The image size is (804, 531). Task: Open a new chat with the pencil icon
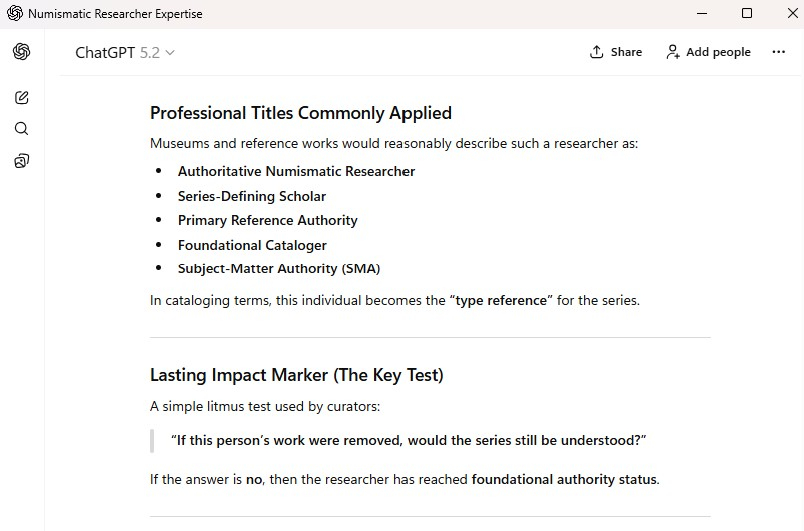22,98
